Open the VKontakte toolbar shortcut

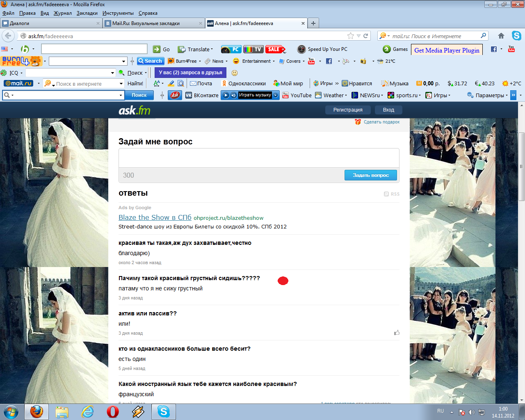tap(202, 95)
